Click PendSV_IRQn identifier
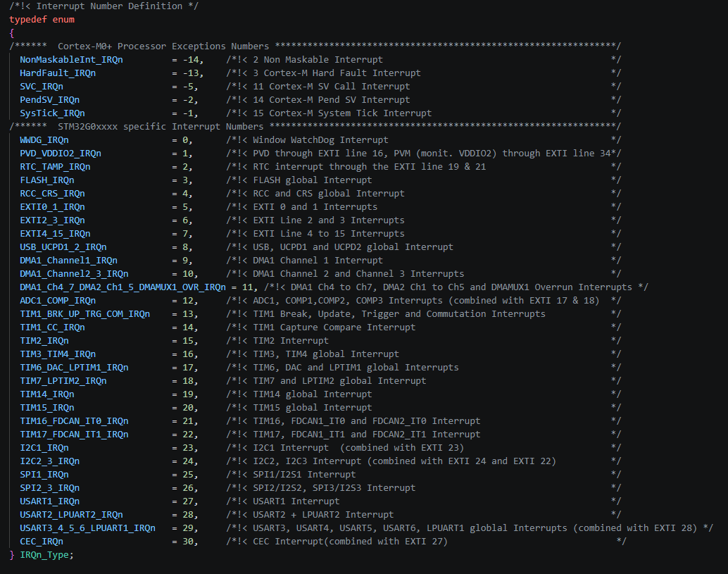 (x=50, y=100)
